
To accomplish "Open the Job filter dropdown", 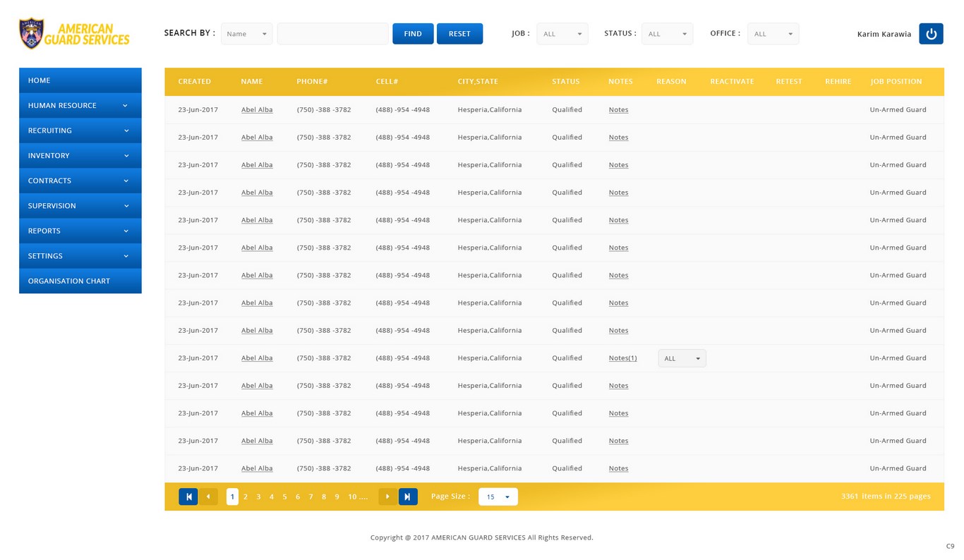I will [562, 34].
